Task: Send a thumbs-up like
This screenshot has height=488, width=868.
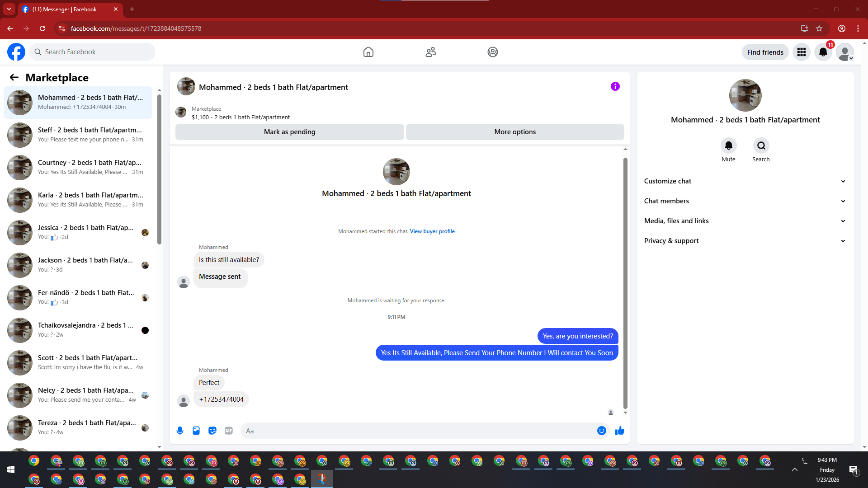Action: coord(619,431)
